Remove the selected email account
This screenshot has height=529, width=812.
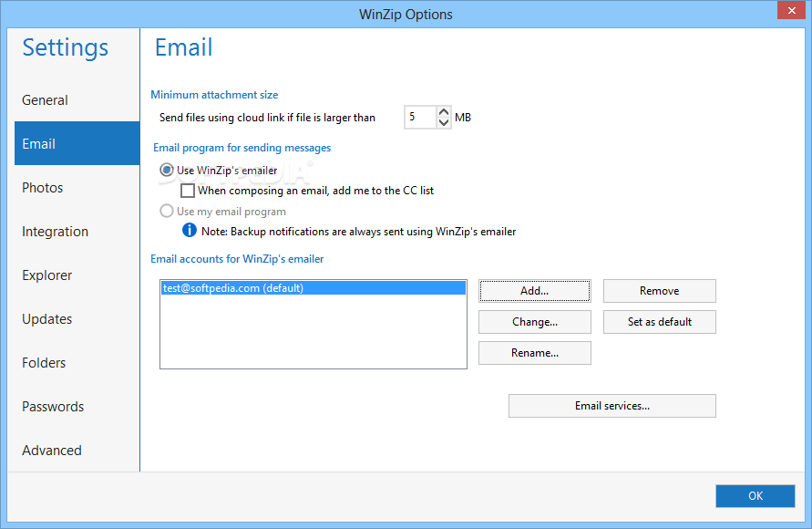pyautogui.click(x=659, y=291)
